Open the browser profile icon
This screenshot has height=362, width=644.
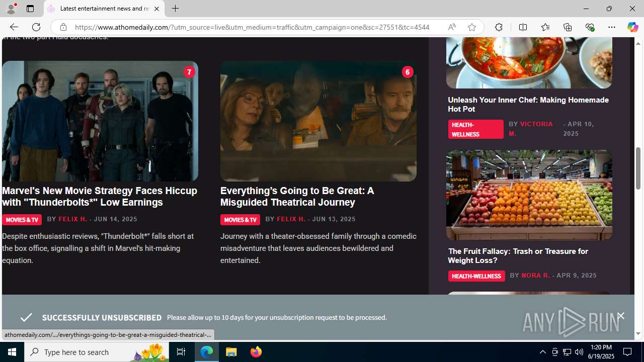(11, 9)
